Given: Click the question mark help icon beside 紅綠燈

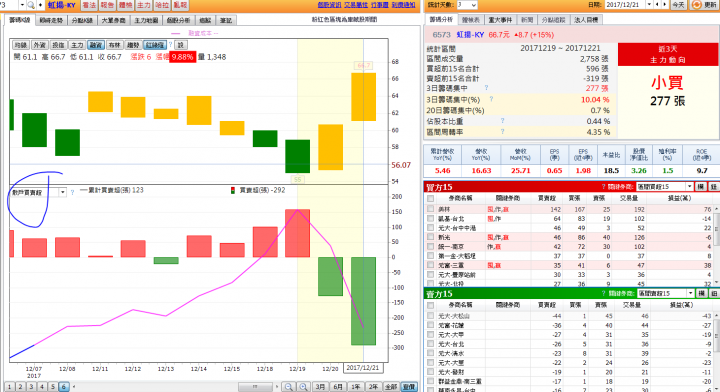Looking at the screenshot, I should pyautogui.click(x=170, y=45).
